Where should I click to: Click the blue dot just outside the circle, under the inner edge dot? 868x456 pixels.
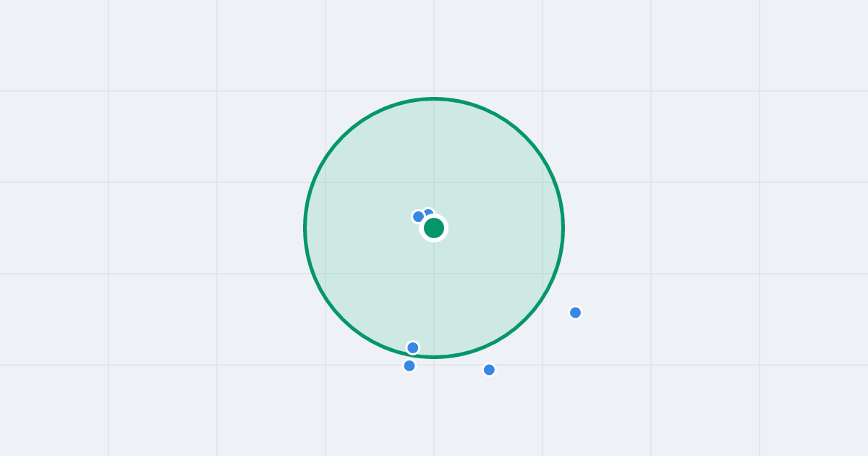click(409, 366)
